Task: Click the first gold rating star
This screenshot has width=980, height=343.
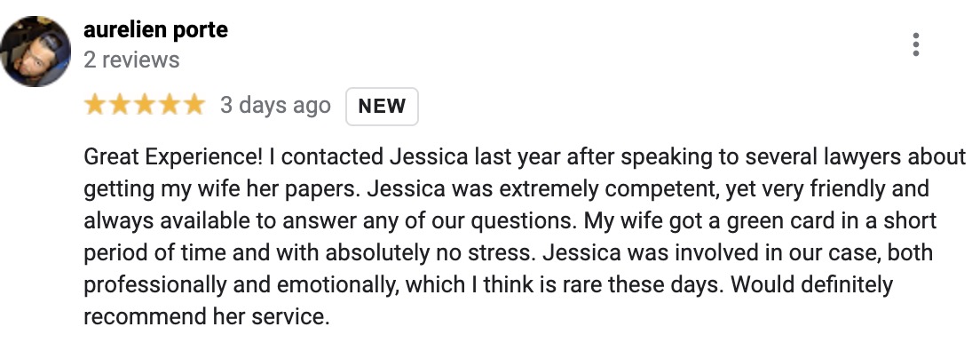Action: tap(95, 105)
